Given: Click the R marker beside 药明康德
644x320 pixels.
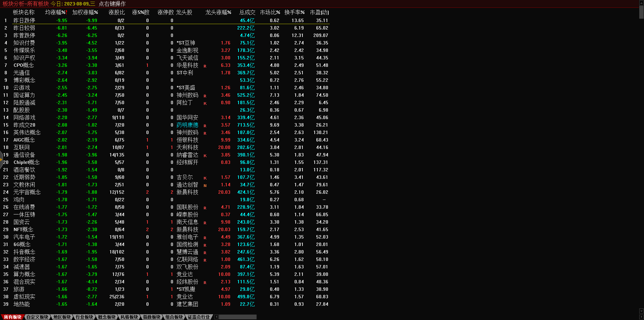Looking at the screenshot, I should (x=205, y=126).
